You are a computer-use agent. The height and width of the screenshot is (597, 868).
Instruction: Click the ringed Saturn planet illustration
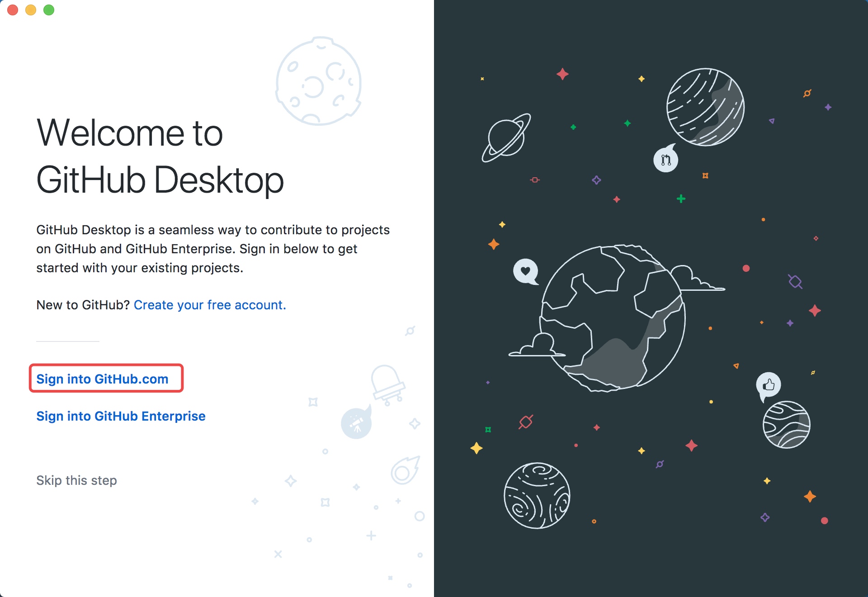pos(506,137)
